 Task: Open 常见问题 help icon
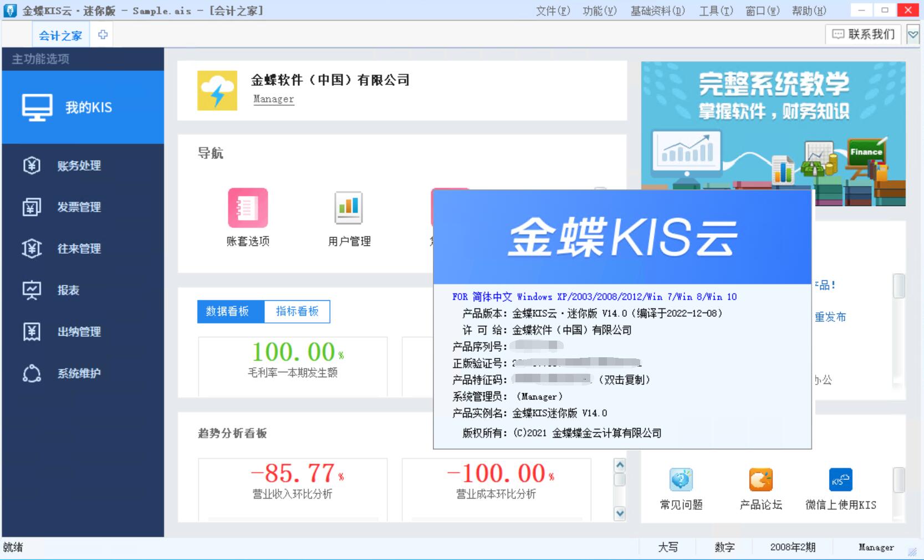[681, 480]
